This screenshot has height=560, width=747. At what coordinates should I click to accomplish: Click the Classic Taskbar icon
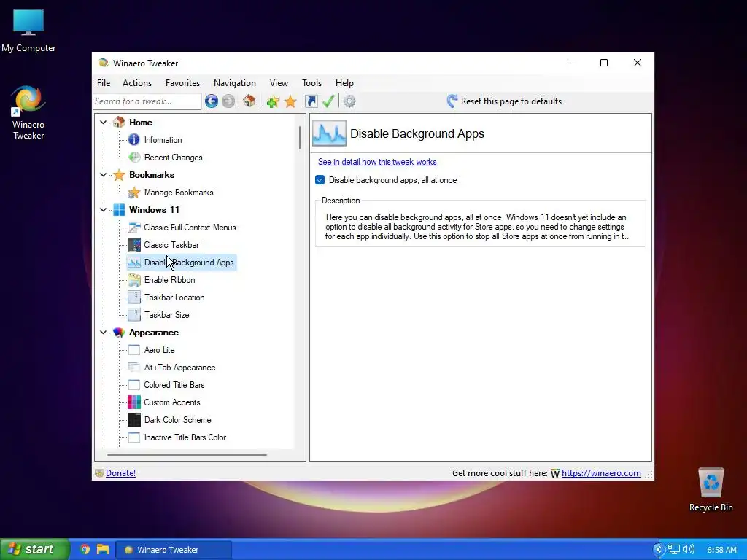(x=134, y=245)
